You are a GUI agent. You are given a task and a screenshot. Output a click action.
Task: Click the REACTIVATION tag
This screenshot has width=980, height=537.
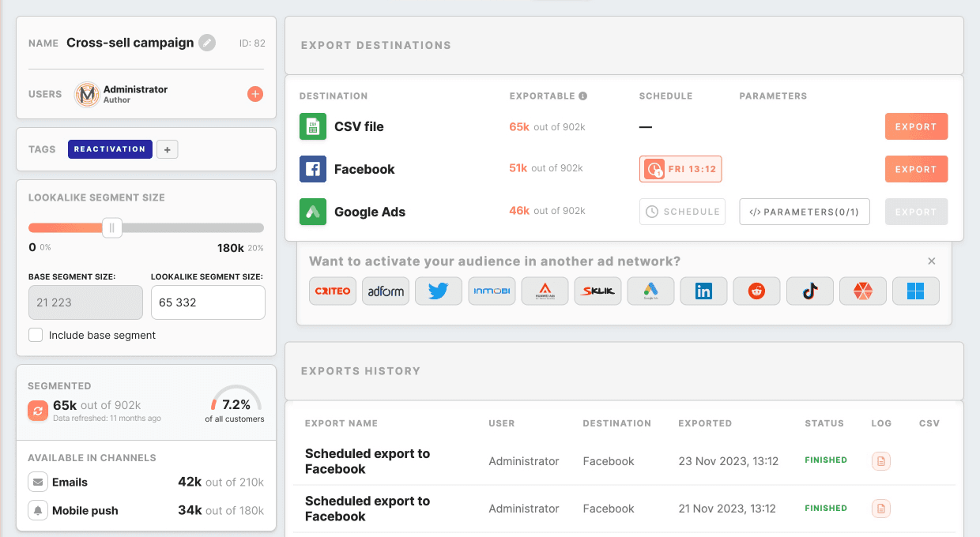pyautogui.click(x=110, y=149)
